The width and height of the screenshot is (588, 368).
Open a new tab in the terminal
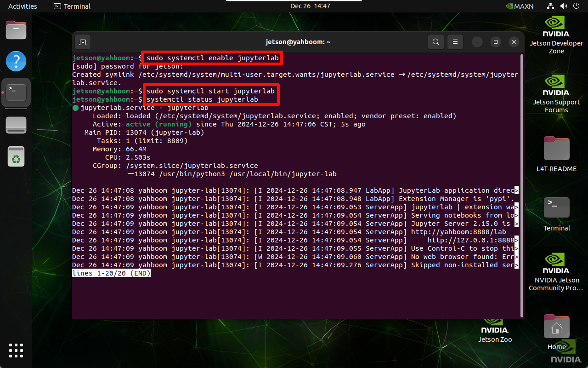tap(83, 42)
